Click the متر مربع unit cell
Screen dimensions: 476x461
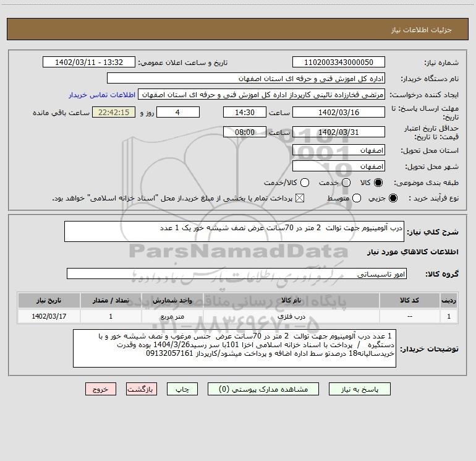tap(172, 316)
